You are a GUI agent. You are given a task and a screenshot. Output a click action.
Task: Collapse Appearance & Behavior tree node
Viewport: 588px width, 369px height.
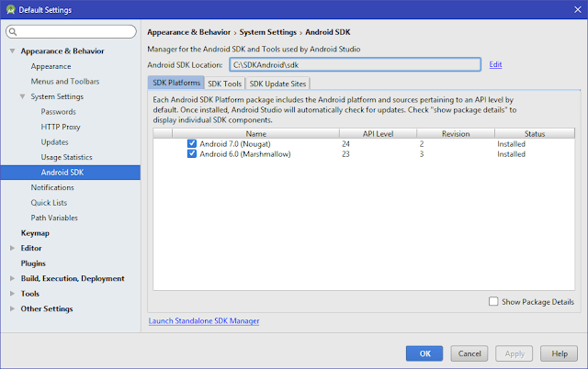coord(12,51)
